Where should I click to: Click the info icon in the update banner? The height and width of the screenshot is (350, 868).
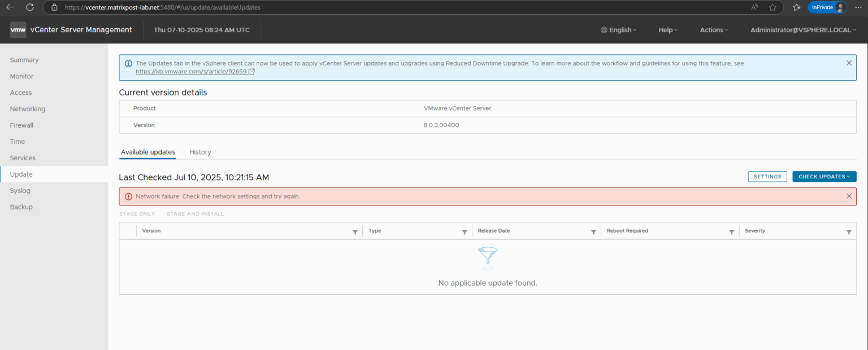click(128, 63)
